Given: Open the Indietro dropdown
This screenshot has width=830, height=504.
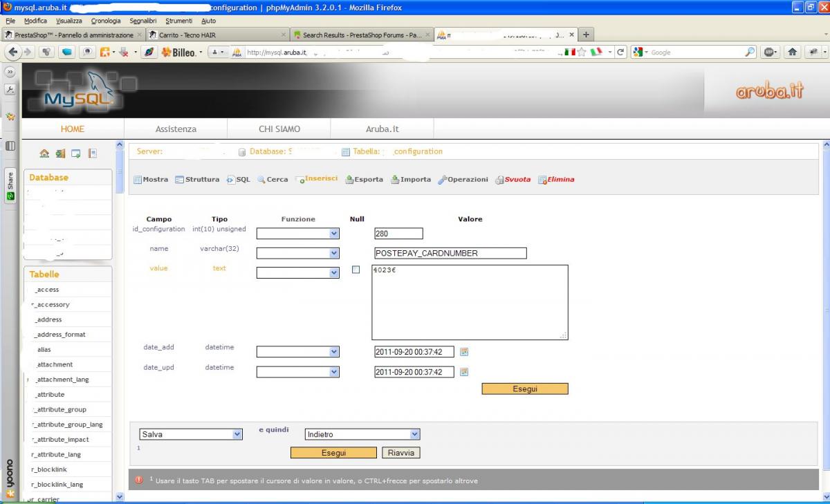Looking at the screenshot, I should tap(362, 434).
